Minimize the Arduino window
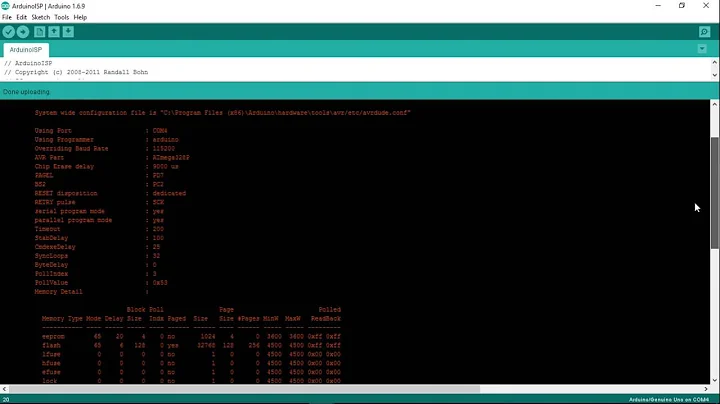 [658, 6]
